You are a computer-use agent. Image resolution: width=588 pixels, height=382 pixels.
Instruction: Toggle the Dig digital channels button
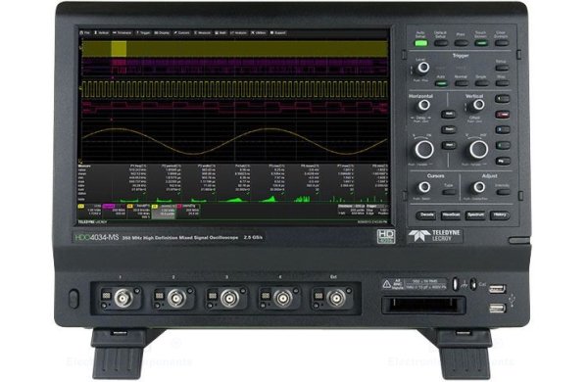(502, 162)
